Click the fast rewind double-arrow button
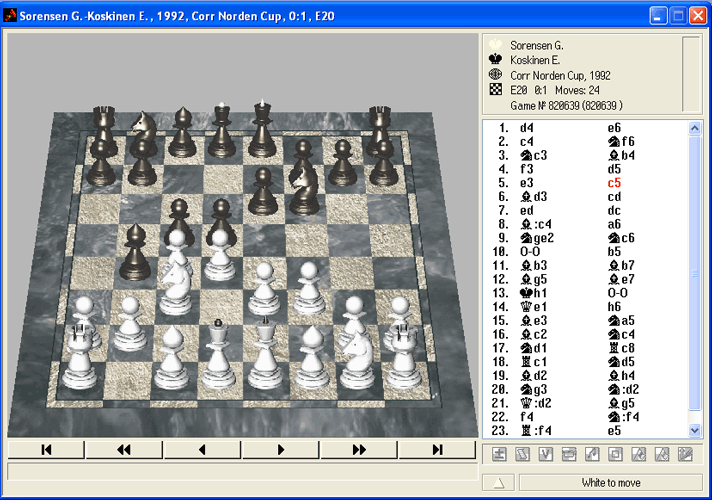 tap(124, 450)
